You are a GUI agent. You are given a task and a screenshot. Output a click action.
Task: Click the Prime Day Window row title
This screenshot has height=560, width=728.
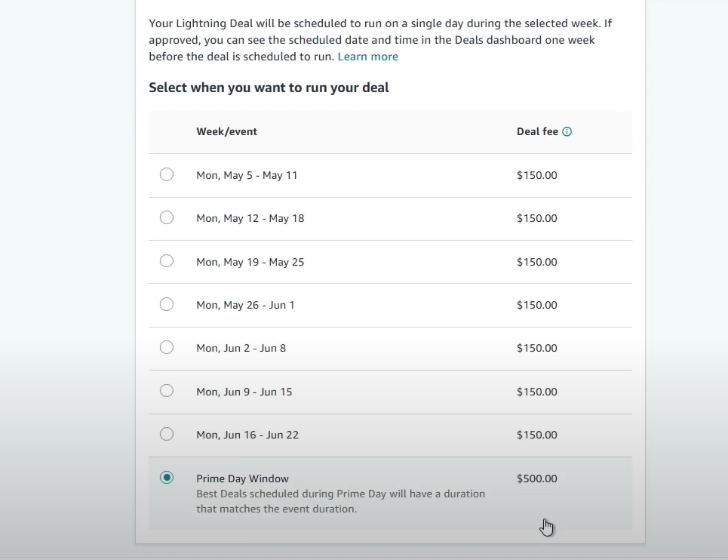tap(242, 478)
